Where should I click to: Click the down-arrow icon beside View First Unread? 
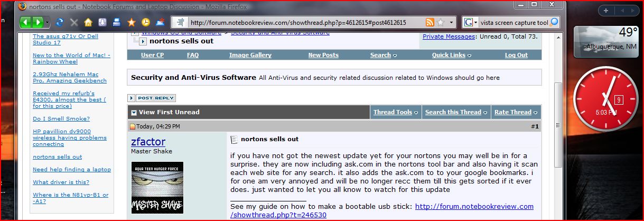click(134, 113)
